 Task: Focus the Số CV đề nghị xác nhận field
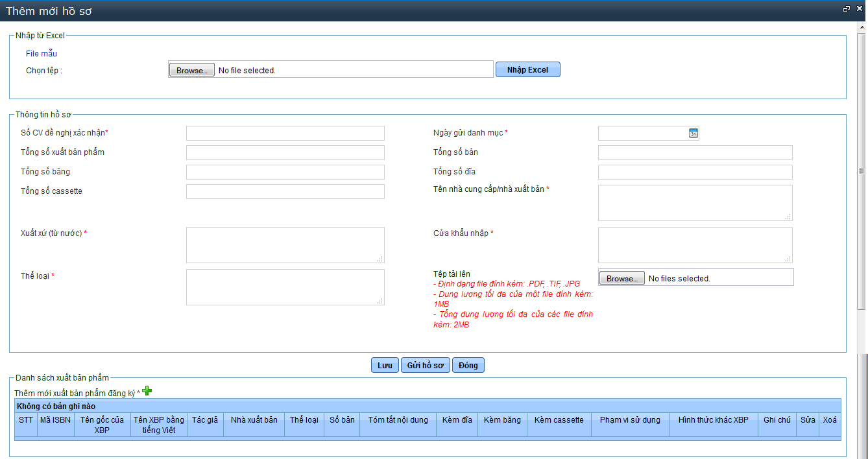point(285,134)
